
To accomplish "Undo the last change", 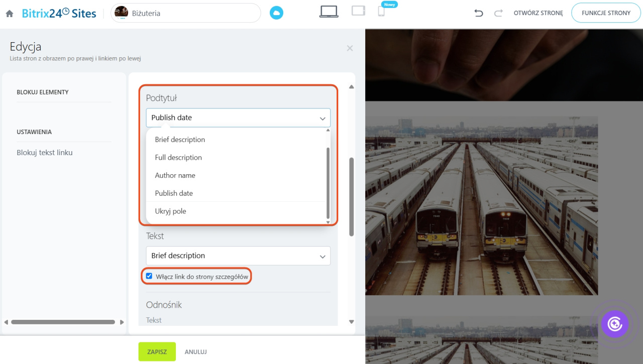I will tap(478, 13).
